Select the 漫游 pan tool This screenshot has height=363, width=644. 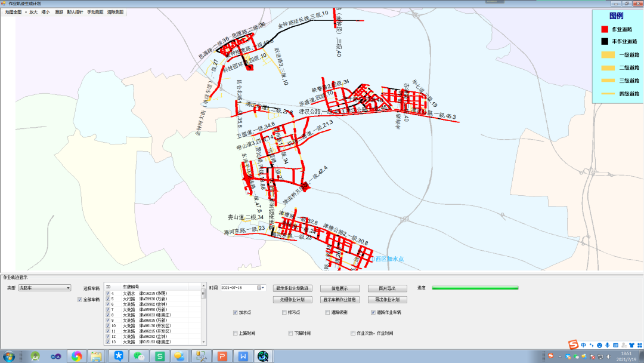[59, 13]
